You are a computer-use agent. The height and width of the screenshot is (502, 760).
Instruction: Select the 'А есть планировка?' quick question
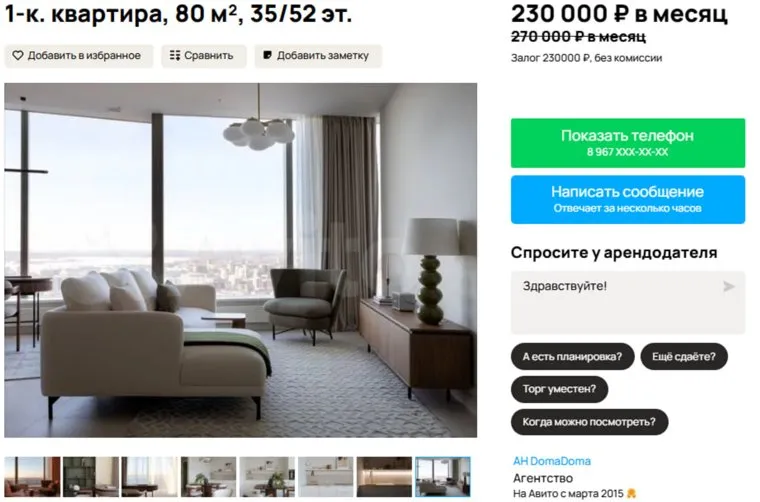(x=572, y=357)
